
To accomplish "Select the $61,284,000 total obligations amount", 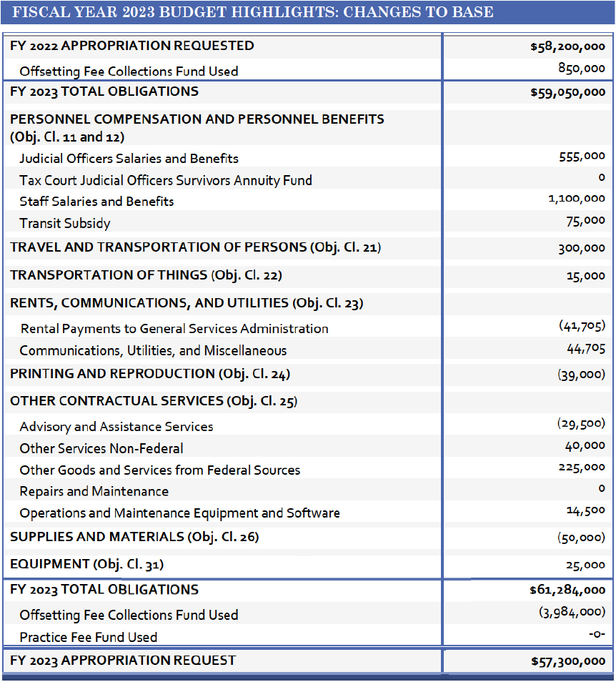I will point(567,590).
